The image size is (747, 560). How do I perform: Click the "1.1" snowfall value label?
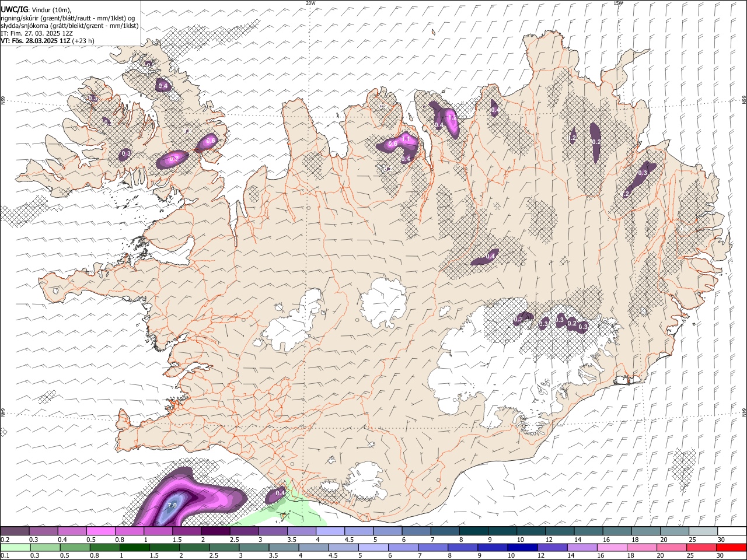[406, 139]
